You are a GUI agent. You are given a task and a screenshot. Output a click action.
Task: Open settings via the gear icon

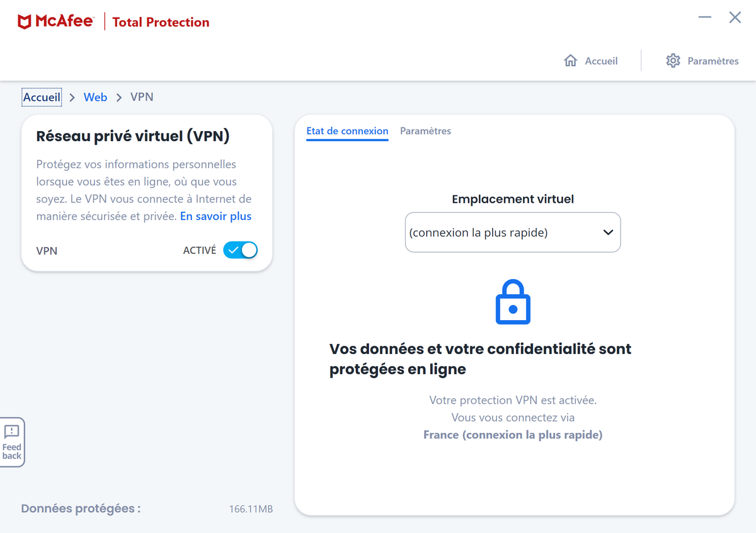pyautogui.click(x=673, y=61)
